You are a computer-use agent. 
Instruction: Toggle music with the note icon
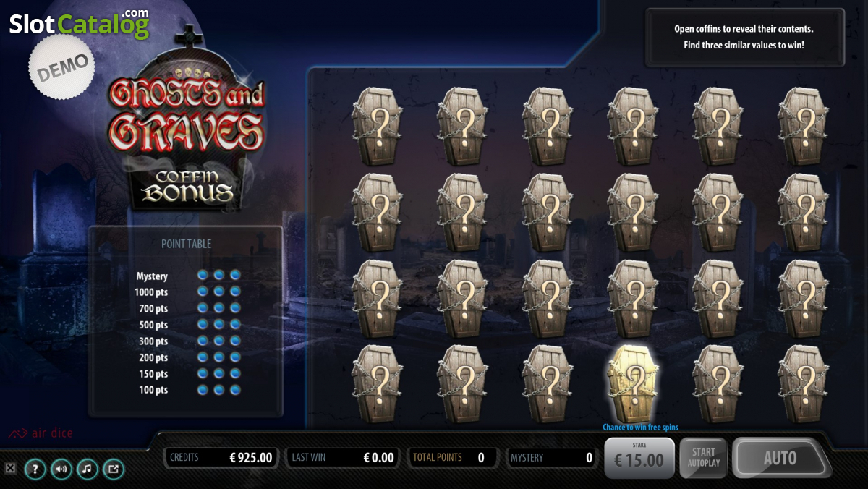[x=87, y=469]
